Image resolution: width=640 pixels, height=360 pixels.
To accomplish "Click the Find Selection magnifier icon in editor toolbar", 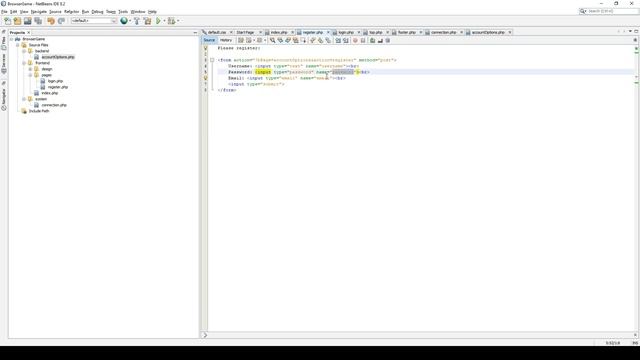I will coord(272,40).
